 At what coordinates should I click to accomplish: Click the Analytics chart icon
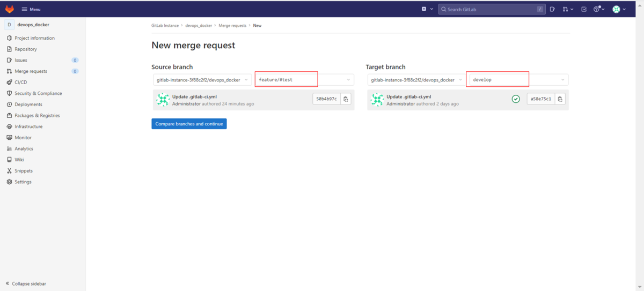[x=9, y=148]
